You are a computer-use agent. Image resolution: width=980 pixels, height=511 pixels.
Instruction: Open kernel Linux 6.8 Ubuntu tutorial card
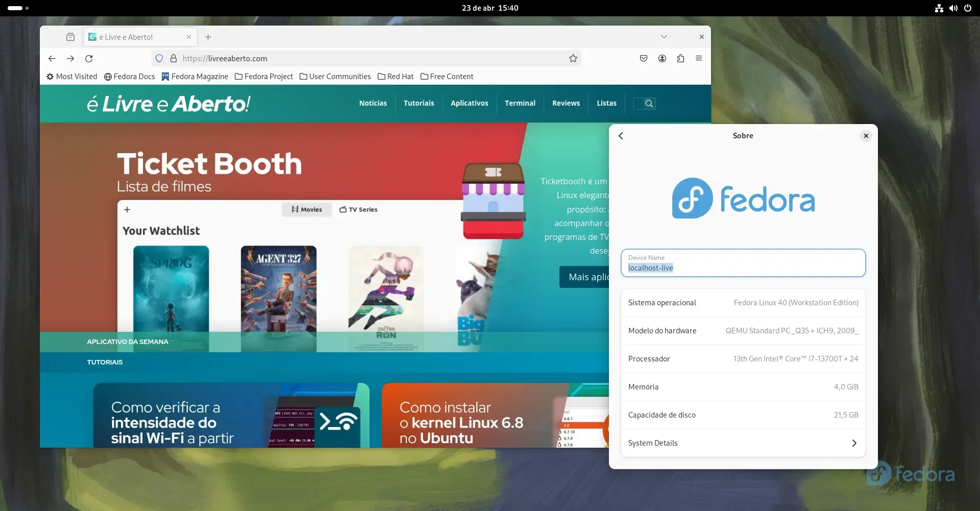point(495,415)
